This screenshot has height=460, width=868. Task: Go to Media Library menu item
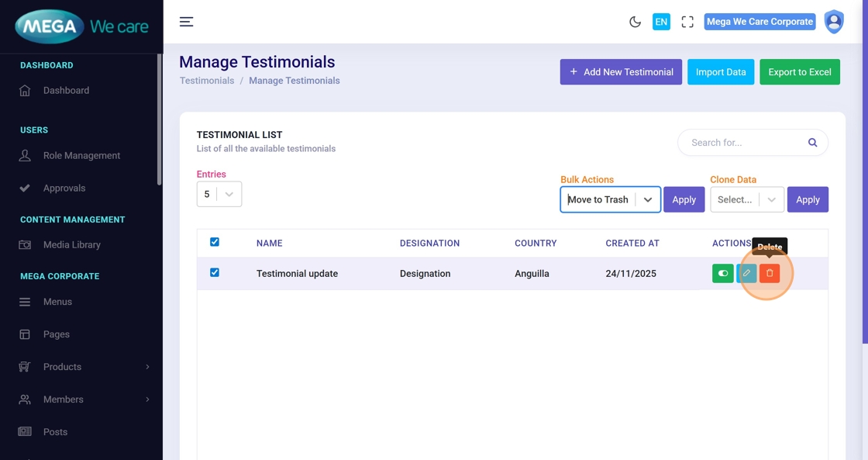(x=71, y=244)
